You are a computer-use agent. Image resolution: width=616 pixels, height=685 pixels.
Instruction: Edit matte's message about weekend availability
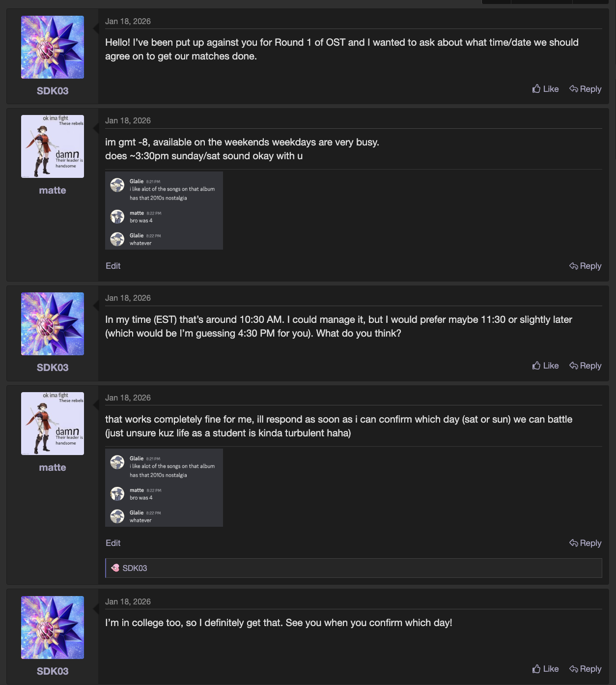pos(113,266)
